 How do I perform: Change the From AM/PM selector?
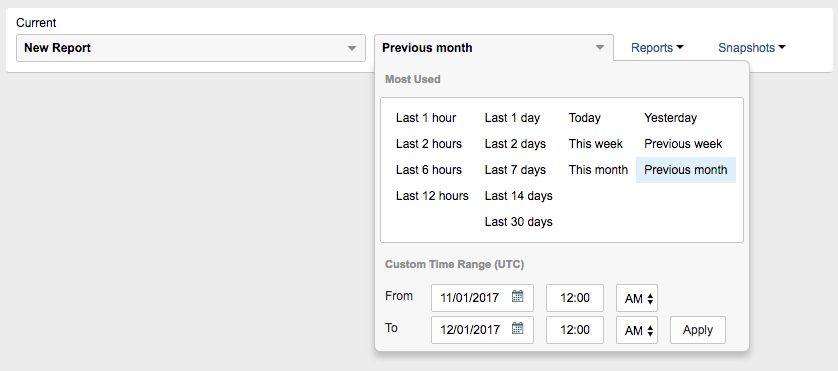coord(637,298)
